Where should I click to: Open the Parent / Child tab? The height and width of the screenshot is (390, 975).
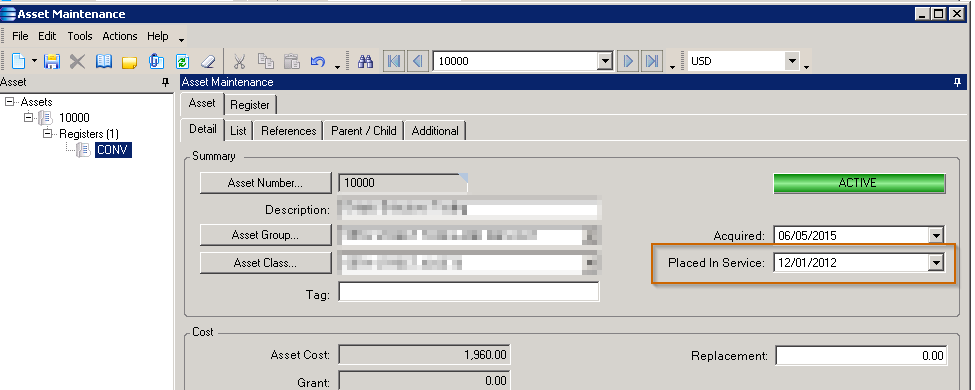364,131
